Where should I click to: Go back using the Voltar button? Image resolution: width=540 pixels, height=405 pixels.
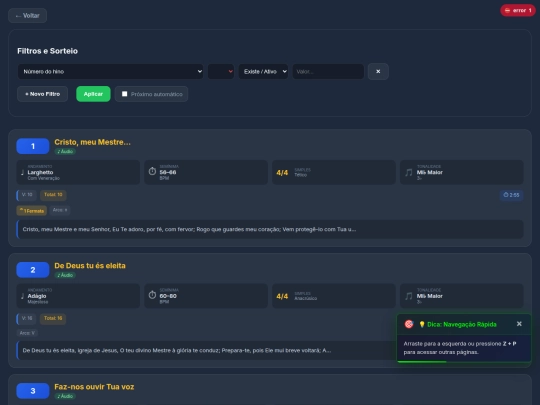28,15
